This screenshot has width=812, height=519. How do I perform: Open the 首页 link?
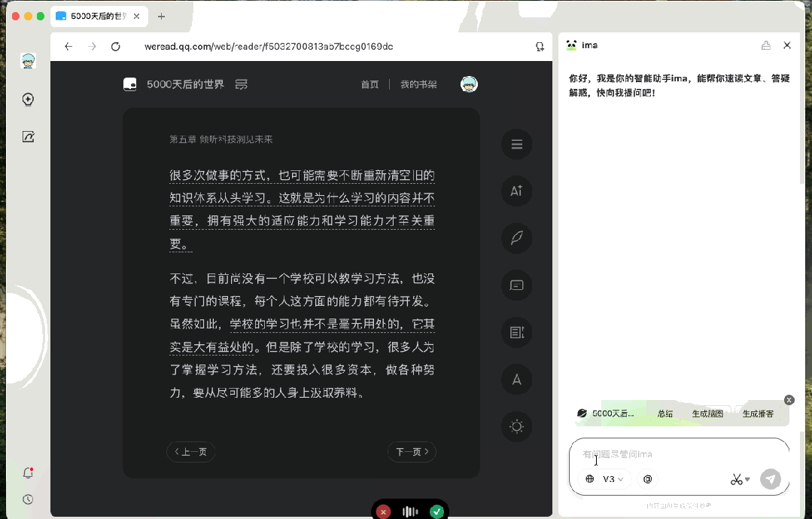coord(370,84)
